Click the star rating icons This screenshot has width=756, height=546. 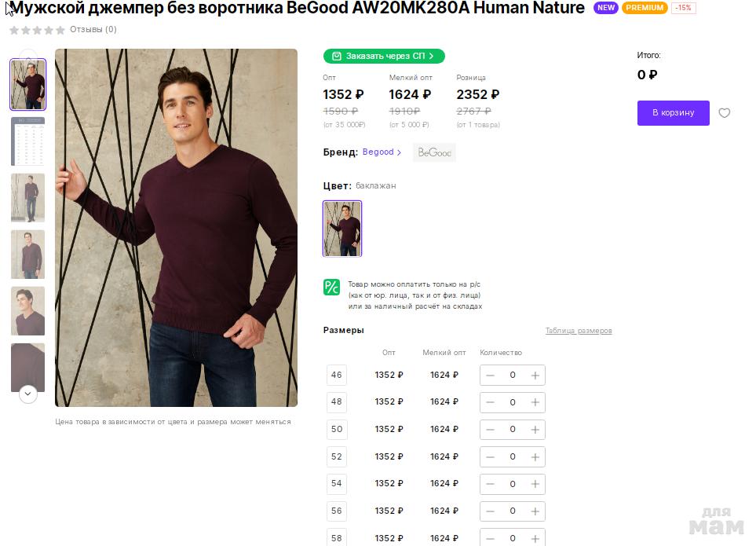(37, 30)
